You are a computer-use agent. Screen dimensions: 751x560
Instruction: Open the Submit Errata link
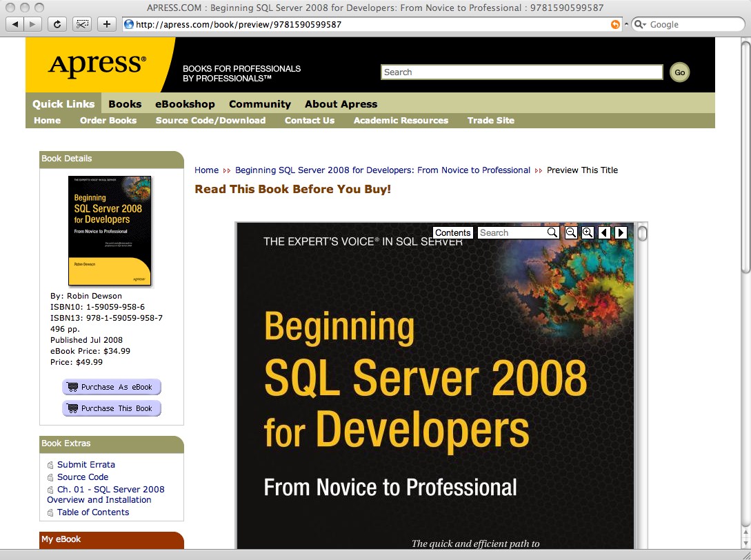pyautogui.click(x=86, y=465)
